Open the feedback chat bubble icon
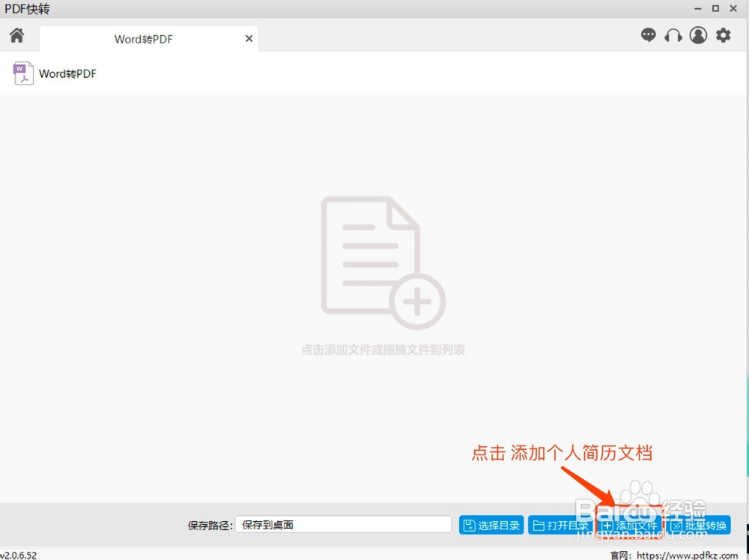Viewport: 749px width, 560px height. [x=648, y=34]
